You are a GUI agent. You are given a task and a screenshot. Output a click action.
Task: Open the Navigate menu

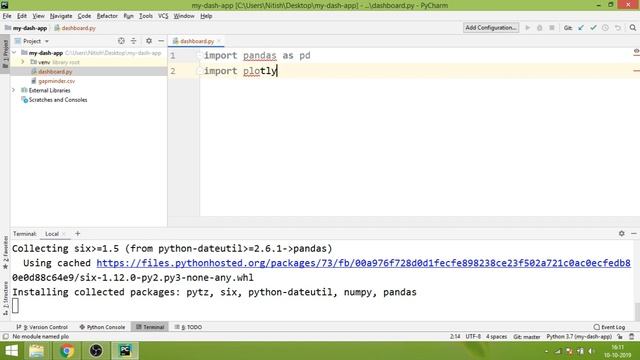click(61, 16)
